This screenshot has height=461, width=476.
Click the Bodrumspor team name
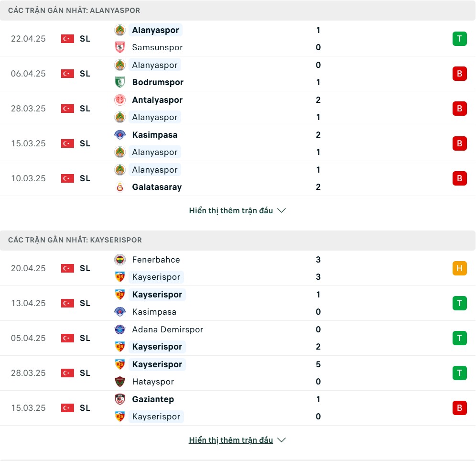point(158,82)
